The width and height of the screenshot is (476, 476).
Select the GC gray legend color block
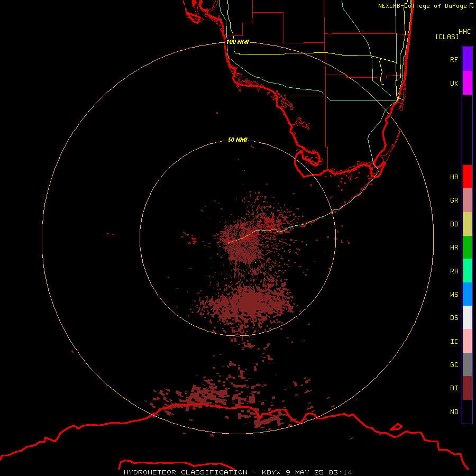pos(467,364)
